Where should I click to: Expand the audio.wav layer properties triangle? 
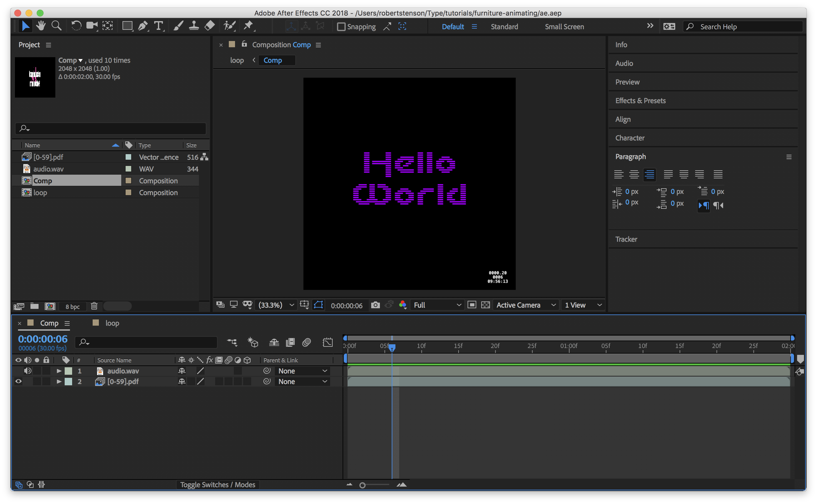pos(59,371)
